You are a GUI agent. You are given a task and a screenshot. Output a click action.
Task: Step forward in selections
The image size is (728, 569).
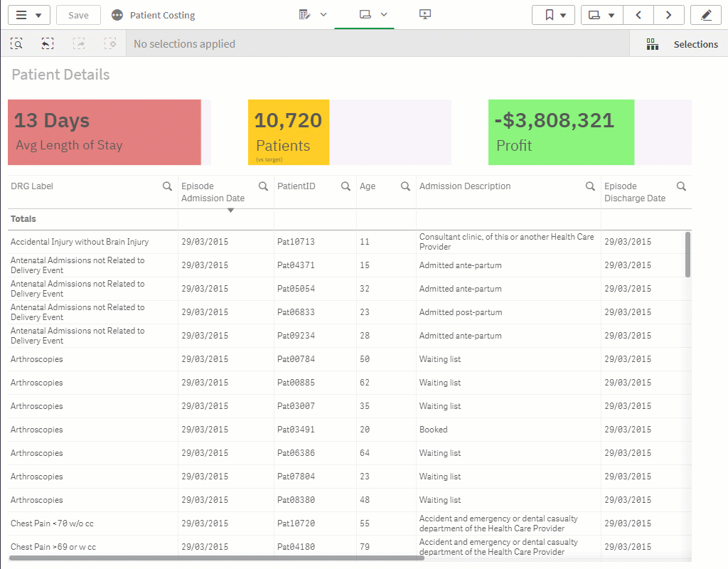click(79, 43)
